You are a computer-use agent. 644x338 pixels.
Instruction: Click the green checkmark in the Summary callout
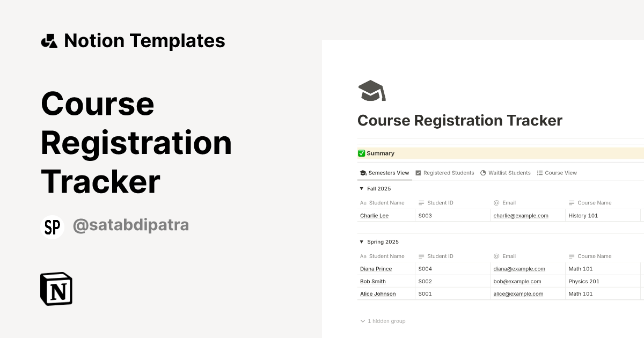pyautogui.click(x=362, y=153)
